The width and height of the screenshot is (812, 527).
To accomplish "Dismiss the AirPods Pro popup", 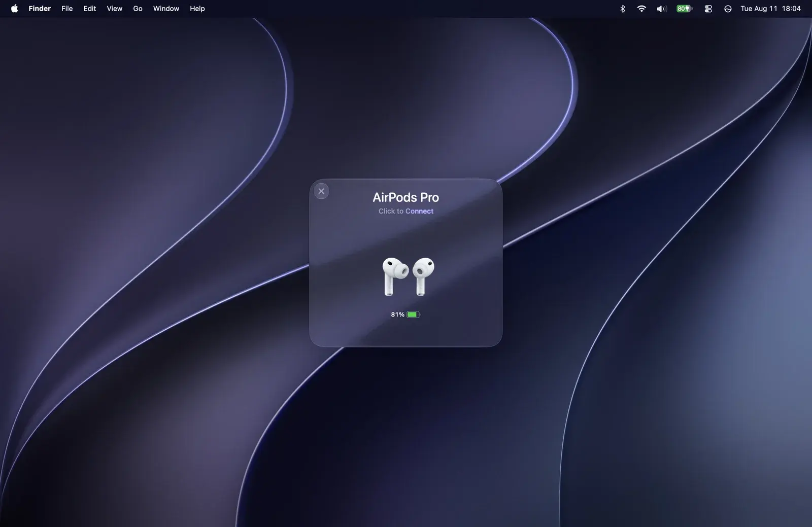I will tap(321, 191).
